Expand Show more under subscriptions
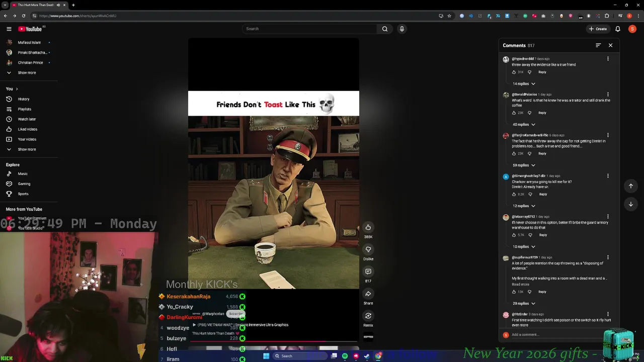This screenshot has width=644, height=362. 28,72
